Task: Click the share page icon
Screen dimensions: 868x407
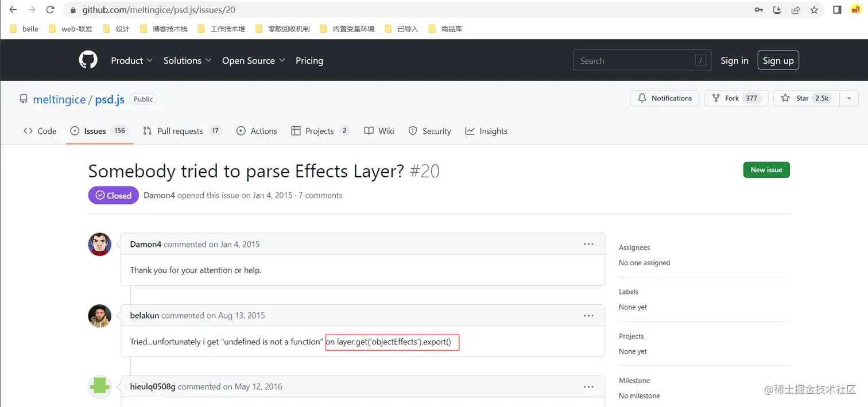Action: pyautogui.click(x=796, y=10)
